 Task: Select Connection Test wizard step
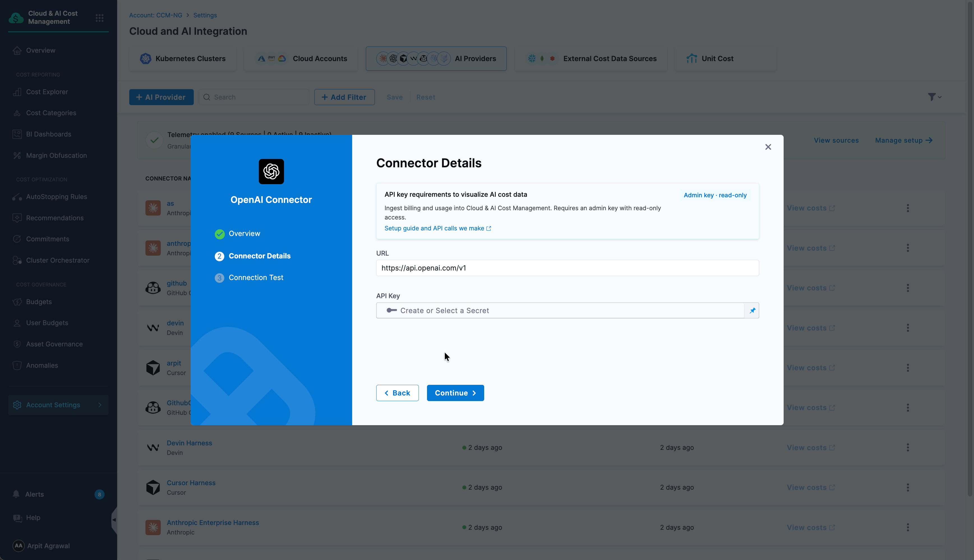249,278
